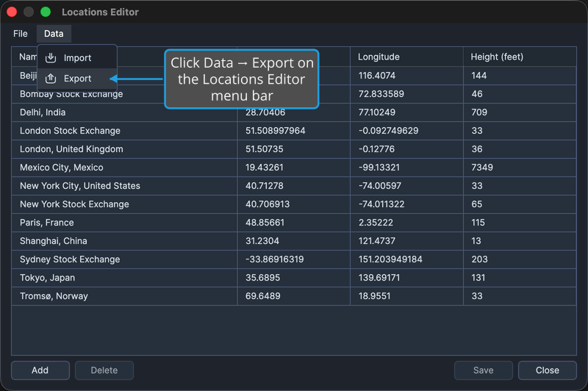This screenshot has height=391, width=588.
Task: Close the Data menu via its tab
Action: (54, 34)
